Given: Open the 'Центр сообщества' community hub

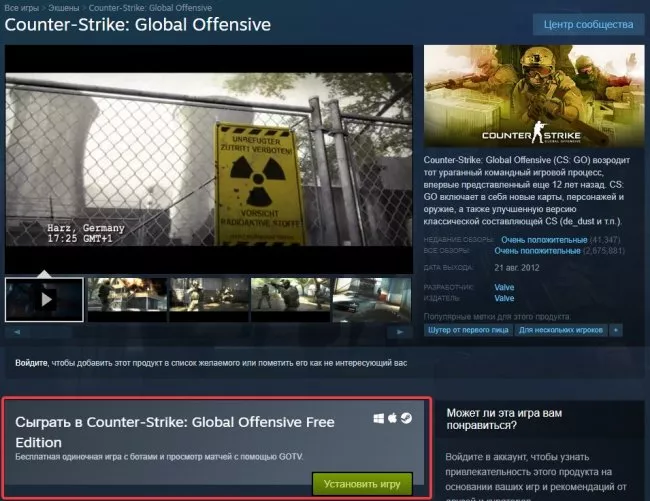Looking at the screenshot, I should pyautogui.click(x=588, y=24).
